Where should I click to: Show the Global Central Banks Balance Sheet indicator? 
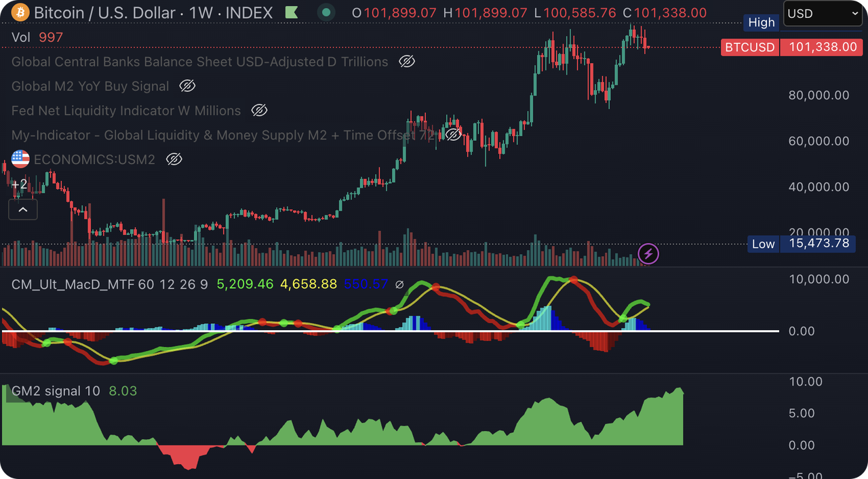(406, 62)
